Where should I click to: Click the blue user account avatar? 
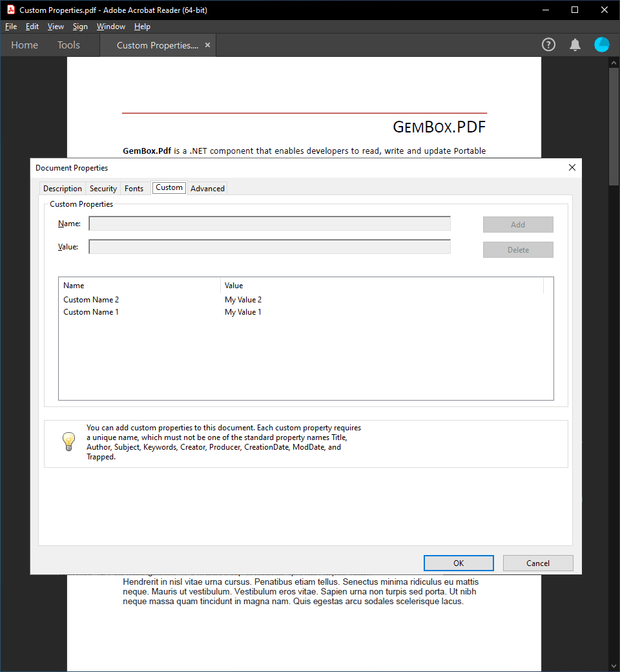coord(601,45)
